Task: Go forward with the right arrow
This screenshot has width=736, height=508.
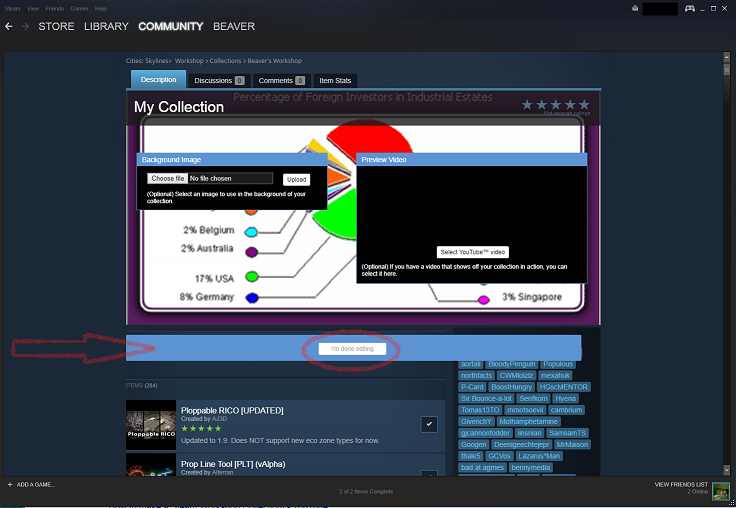Action: [25, 26]
